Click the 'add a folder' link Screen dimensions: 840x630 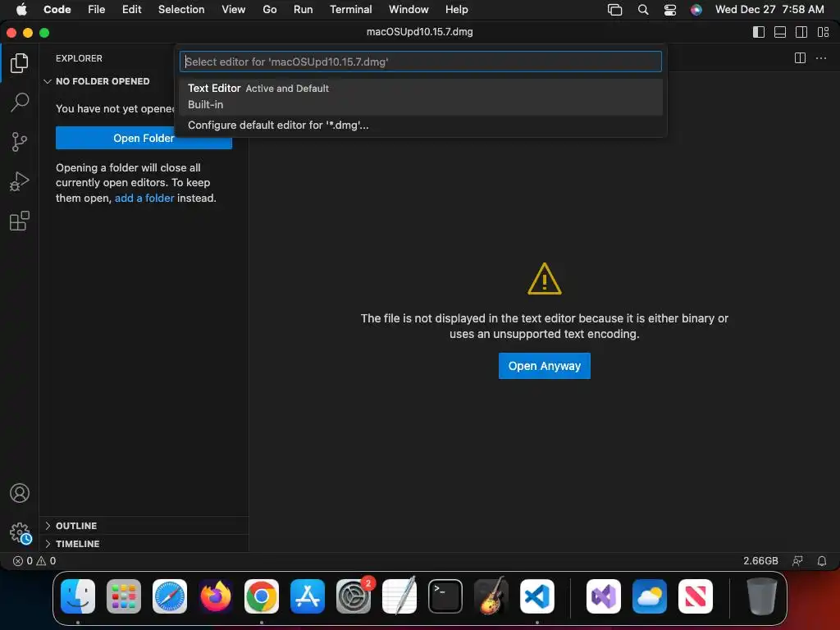(144, 199)
